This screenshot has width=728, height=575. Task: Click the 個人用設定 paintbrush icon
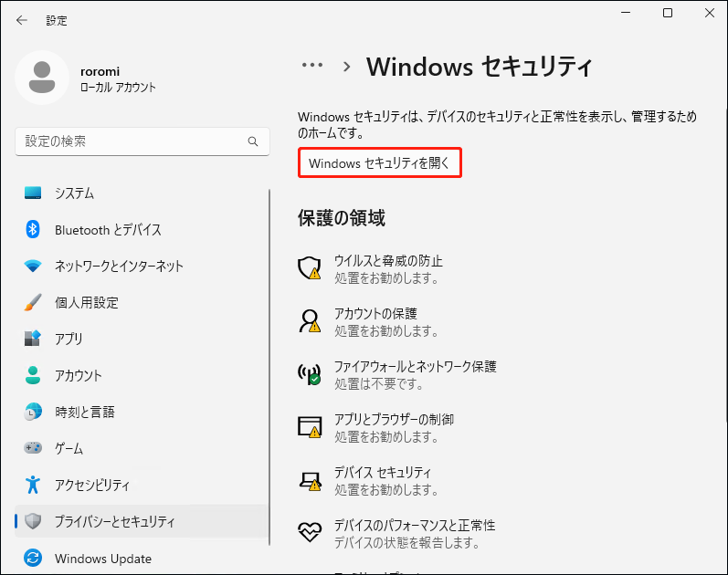pyautogui.click(x=33, y=302)
